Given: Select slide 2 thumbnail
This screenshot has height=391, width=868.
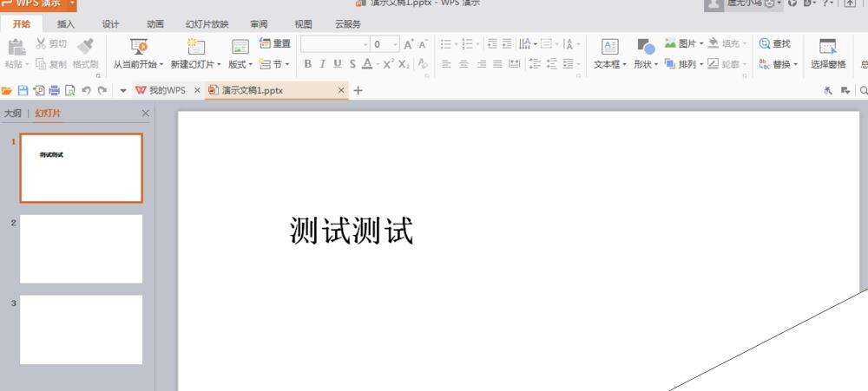Looking at the screenshot, I should 82,249.
